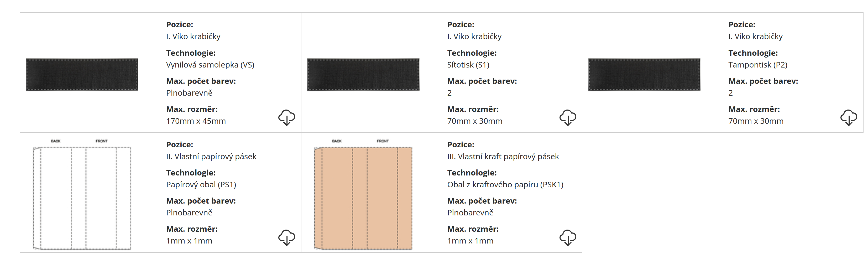Download template for Sítotisk (S1)
The height and width of the screenshot is (264, 868).
point(568,118)
